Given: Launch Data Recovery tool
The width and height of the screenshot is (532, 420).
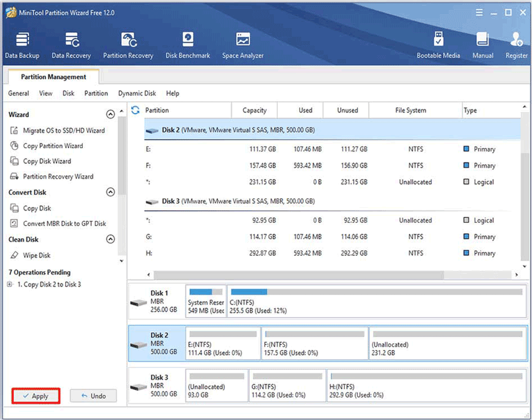Looking at the screenshot, I should click(71, 45).
